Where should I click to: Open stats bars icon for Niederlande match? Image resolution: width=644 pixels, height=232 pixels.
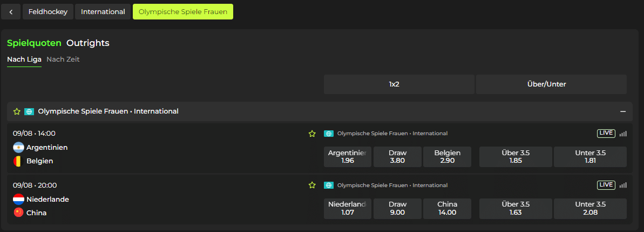pos(623,185)
